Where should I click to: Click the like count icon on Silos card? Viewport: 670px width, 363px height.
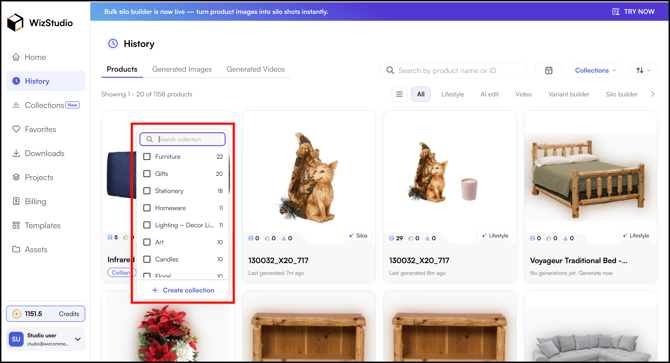tap(267, 238)
